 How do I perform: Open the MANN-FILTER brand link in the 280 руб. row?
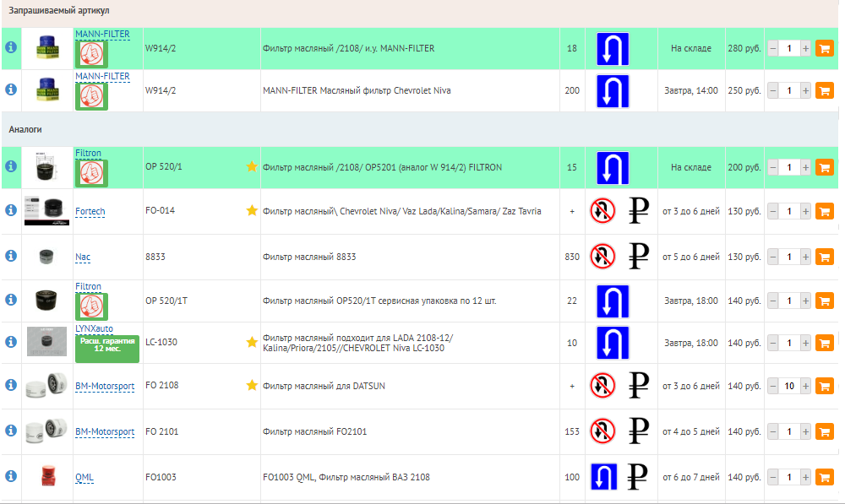(x=102, y=34)
